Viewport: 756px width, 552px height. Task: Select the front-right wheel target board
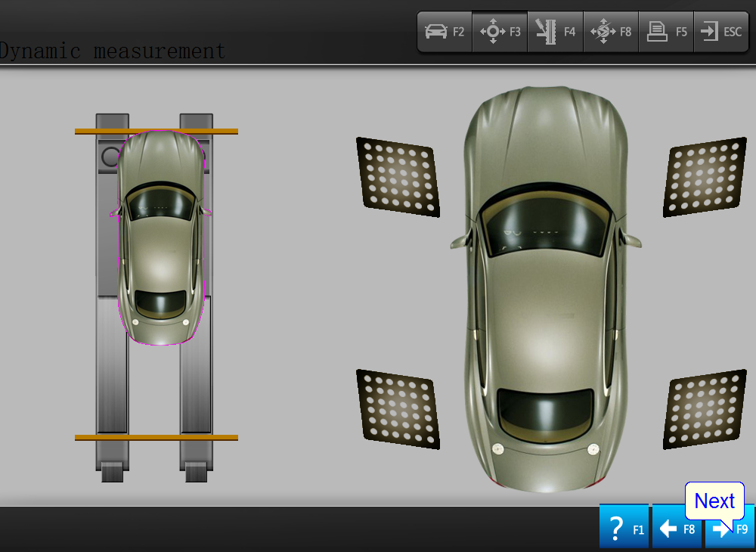click(x=705, y=177)
